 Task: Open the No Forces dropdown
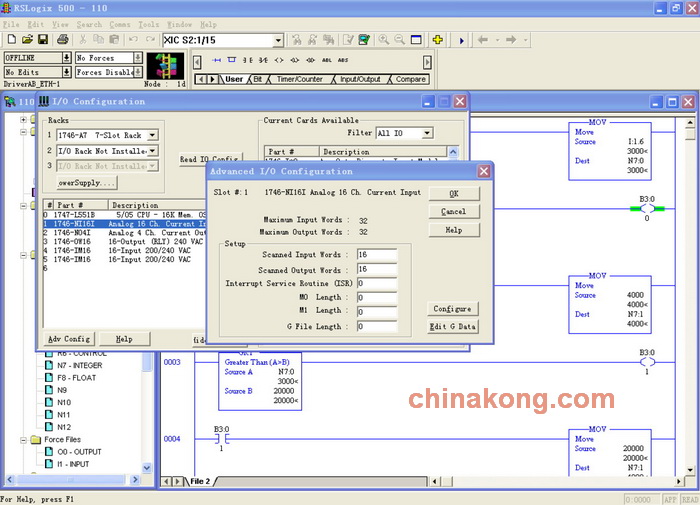click(138, 58)
